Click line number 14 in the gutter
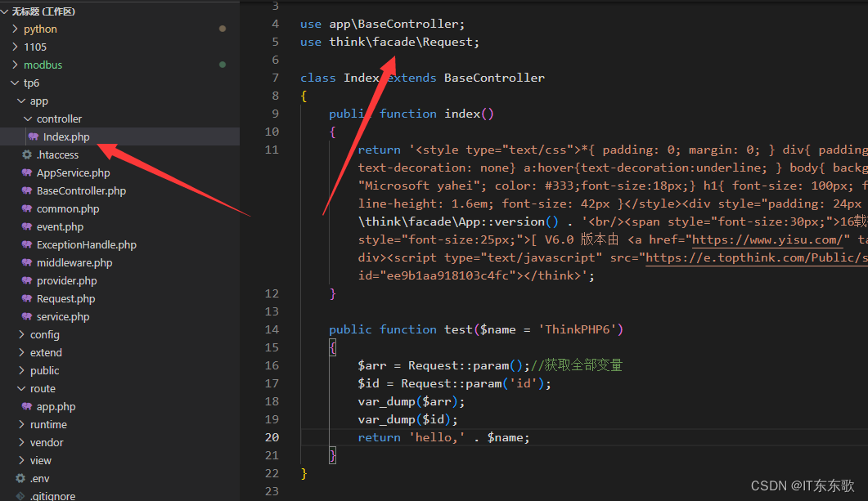The height and width of the screenshot is (501, 868). click(x=272, y=329)
